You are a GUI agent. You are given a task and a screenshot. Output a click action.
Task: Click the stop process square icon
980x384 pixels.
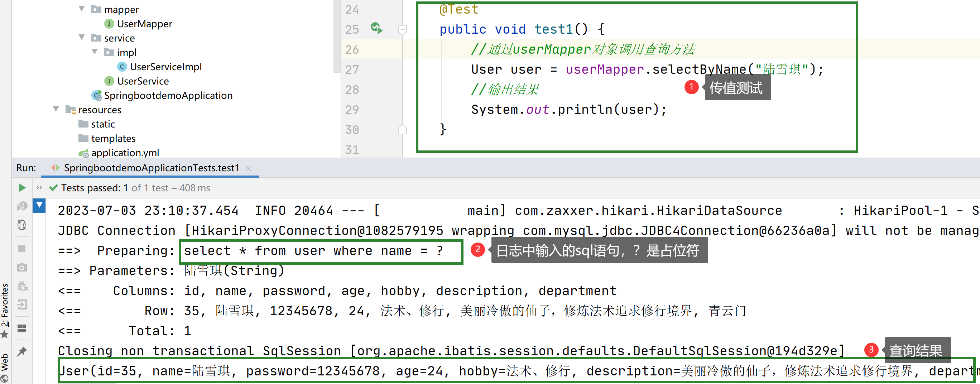click(22, 249)
